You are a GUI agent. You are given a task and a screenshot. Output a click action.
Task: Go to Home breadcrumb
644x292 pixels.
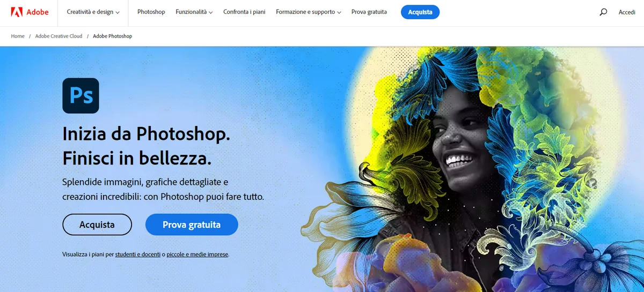(18, 36)
